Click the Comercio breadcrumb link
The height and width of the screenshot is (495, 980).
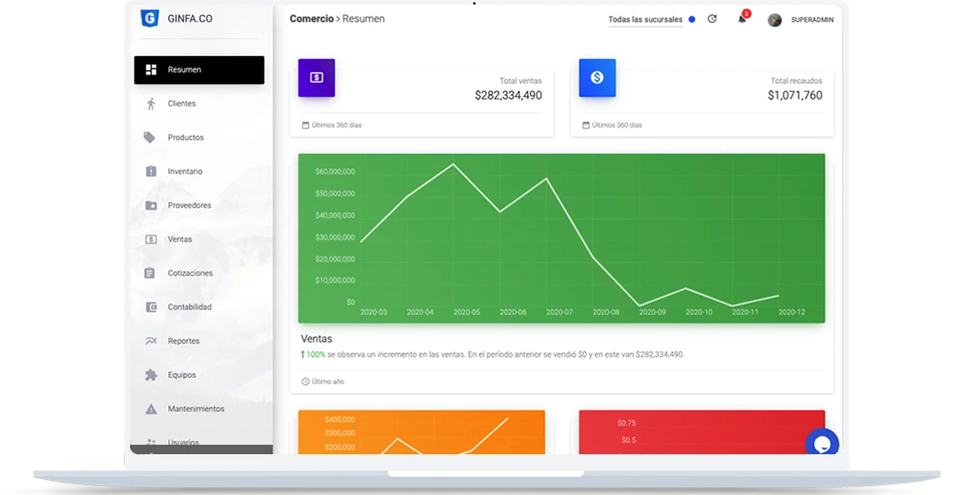(x=311, y=18)
